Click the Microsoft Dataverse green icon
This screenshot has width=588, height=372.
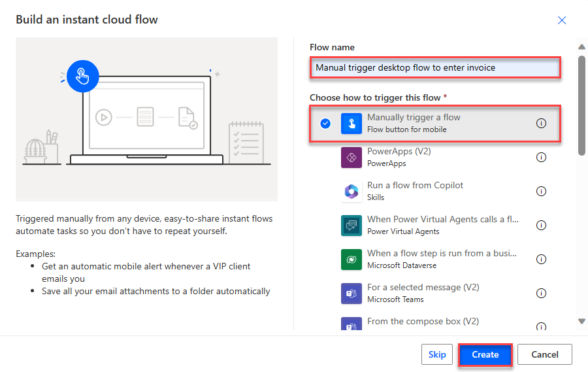[x=351, y=260]
